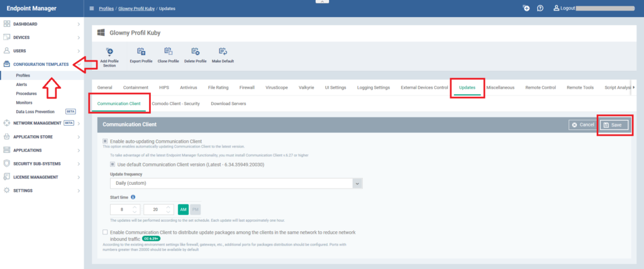Viewport: 644px width, 269px height.
Task: Switch to the Miscellaneous tab
Action: point(500,87)
